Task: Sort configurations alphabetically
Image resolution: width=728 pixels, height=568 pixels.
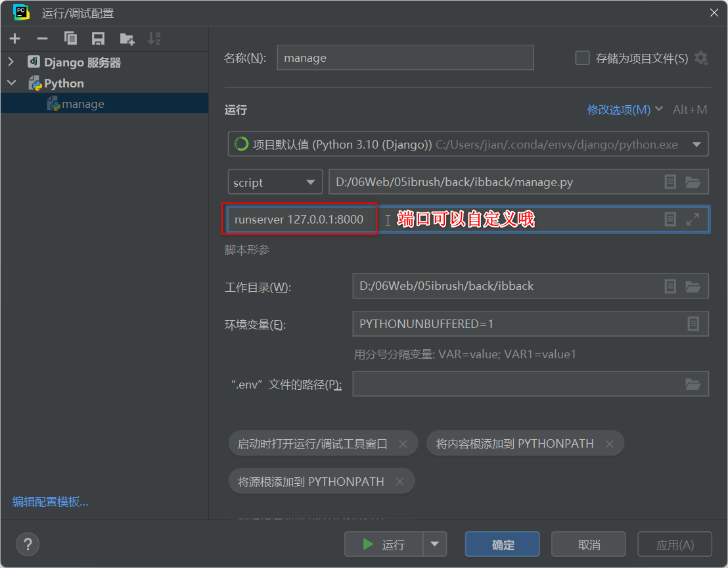Action: pyautogui.click(x=154, y=39)
